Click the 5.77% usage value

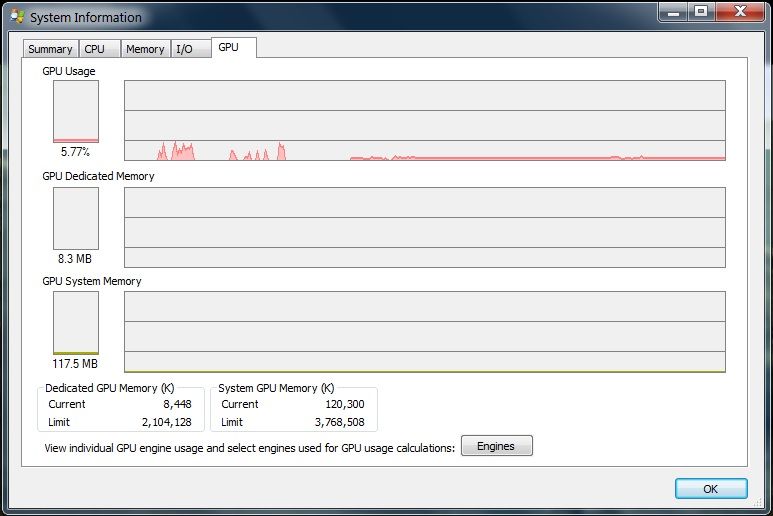tap(75, 152)
